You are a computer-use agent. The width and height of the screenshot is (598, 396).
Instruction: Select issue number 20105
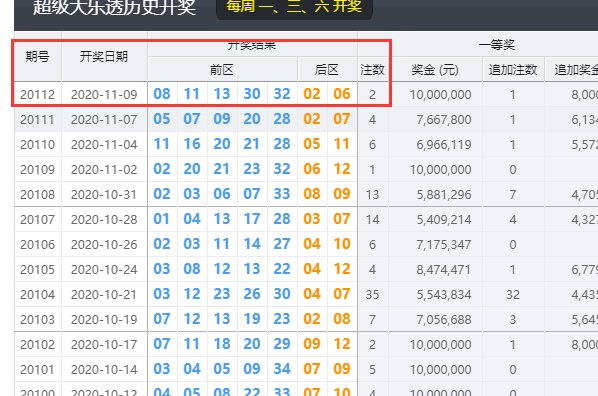[x=37, y=270]
